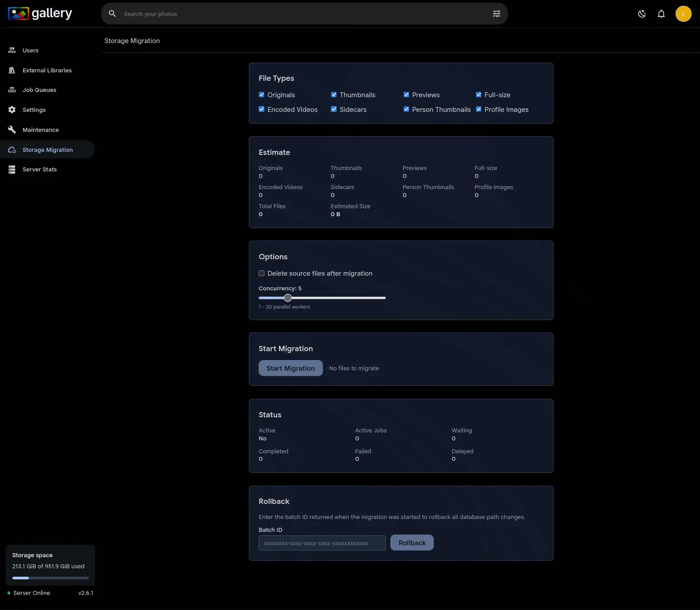Viewport: 700px width, 610px height.
Task: Click the Server Online status text
Action: [31, 593]
